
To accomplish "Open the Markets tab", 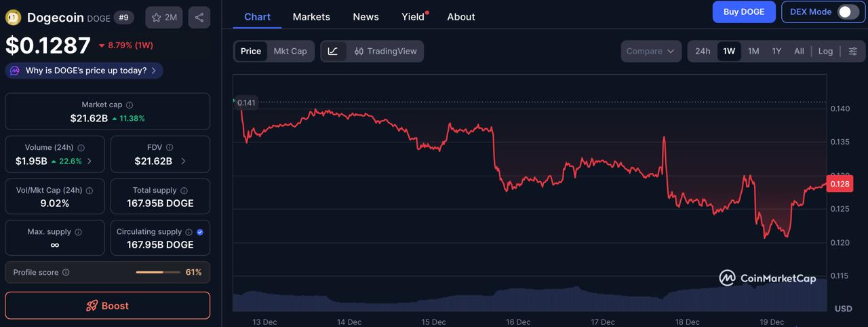I will point(311,16).
